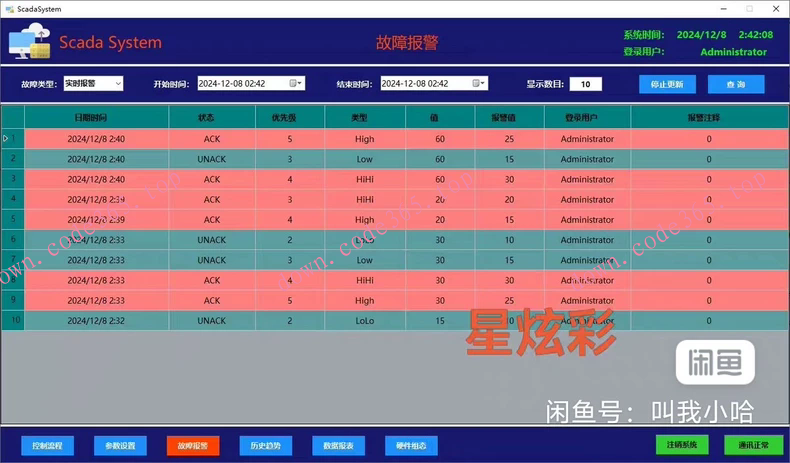Click the priority 5 cell in row 9
The image size is (790, 463).
(290, 300)
